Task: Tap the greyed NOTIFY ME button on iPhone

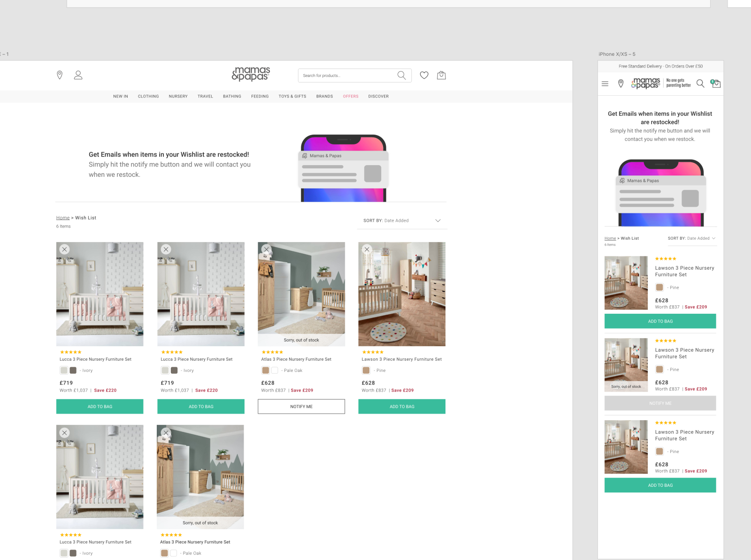Action: point(660,403)
